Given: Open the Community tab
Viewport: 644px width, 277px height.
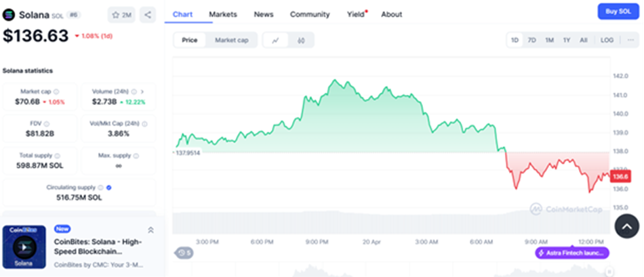Looking at the screenshot, I should point(310,14).
